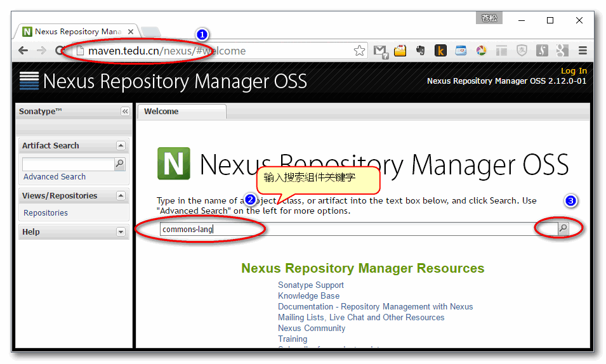This screenshot has height=364, width=606.
Task: Click the Artifact Search panel header
Action: pos(74,146)
